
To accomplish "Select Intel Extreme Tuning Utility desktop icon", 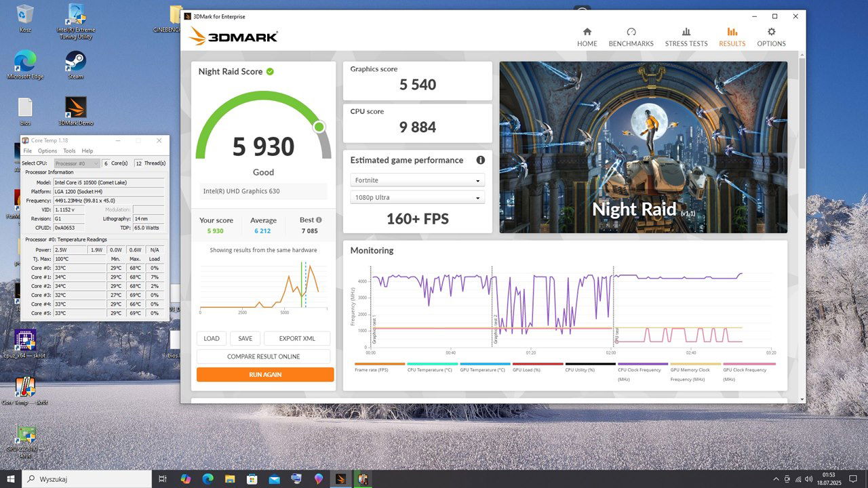I will point(76,22).
